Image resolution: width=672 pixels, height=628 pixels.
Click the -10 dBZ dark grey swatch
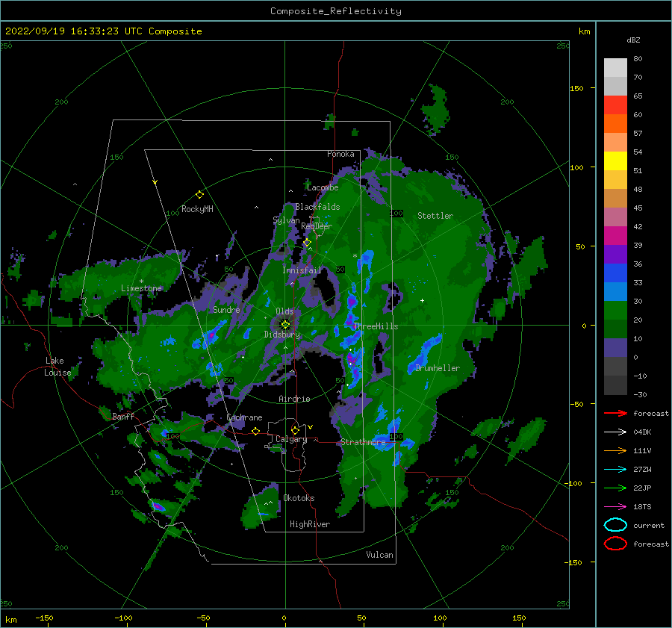click(x=615, y=385)
